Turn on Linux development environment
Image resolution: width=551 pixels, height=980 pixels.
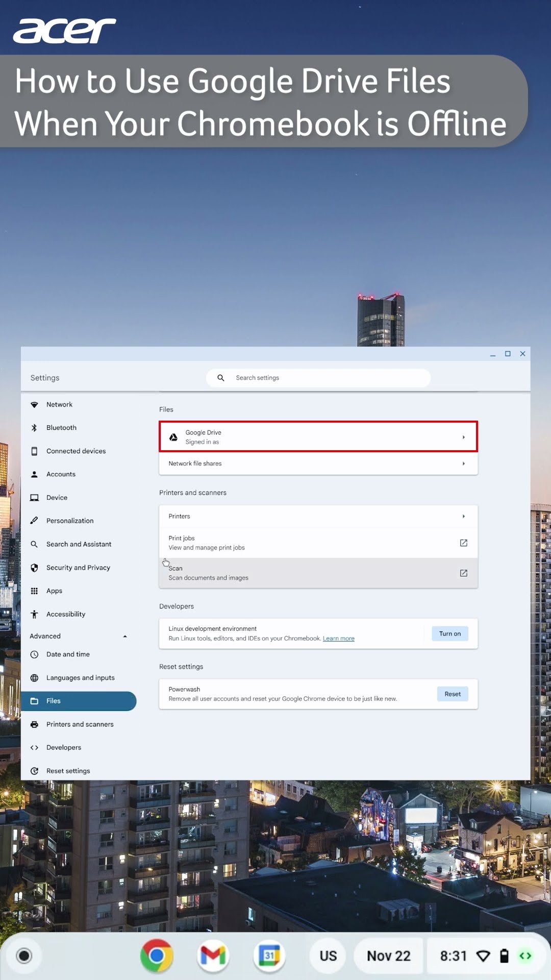click(450, 633)
